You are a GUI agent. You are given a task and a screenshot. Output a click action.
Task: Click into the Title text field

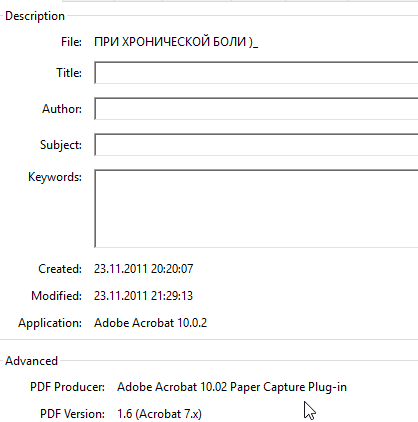pyautogui.click(x=256, y=73)
